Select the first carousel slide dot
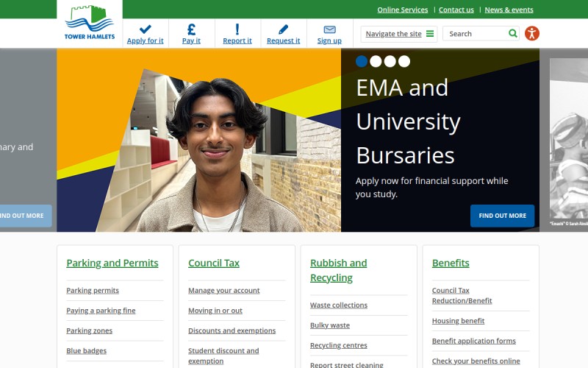This screenshot has width=588, height=368. (362, 61)
